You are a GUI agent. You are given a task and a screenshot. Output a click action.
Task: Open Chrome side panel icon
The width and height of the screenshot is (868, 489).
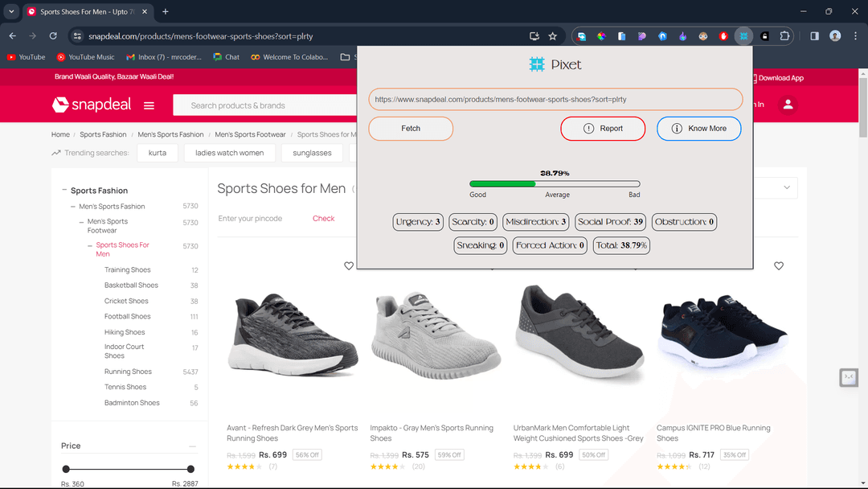[814, 36]
